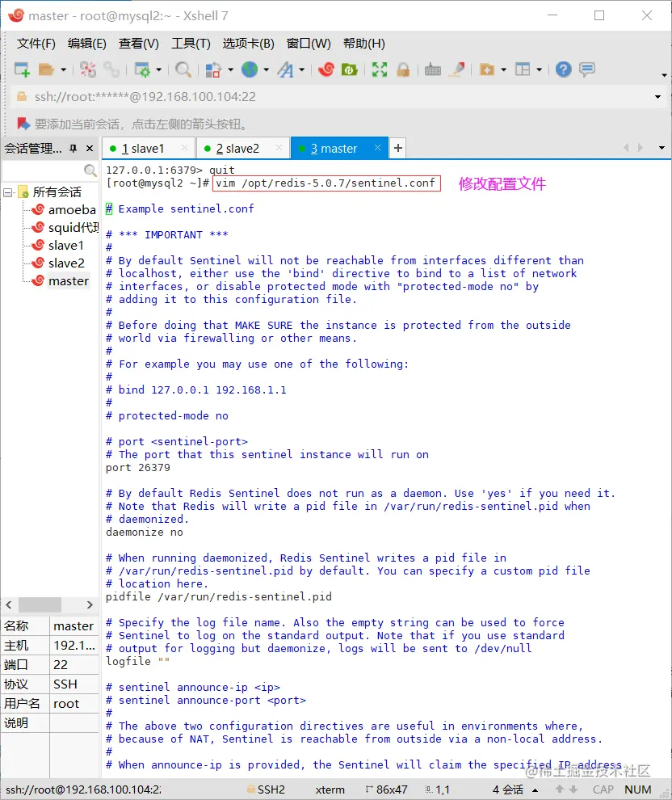Expand the address bar history dropdown

(x=657, y=97)
